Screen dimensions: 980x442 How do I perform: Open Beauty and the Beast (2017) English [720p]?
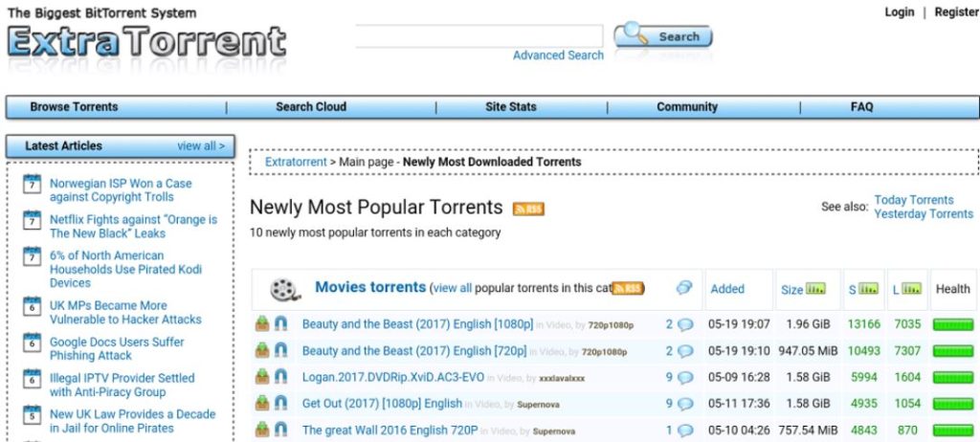[x=414, y=351]
